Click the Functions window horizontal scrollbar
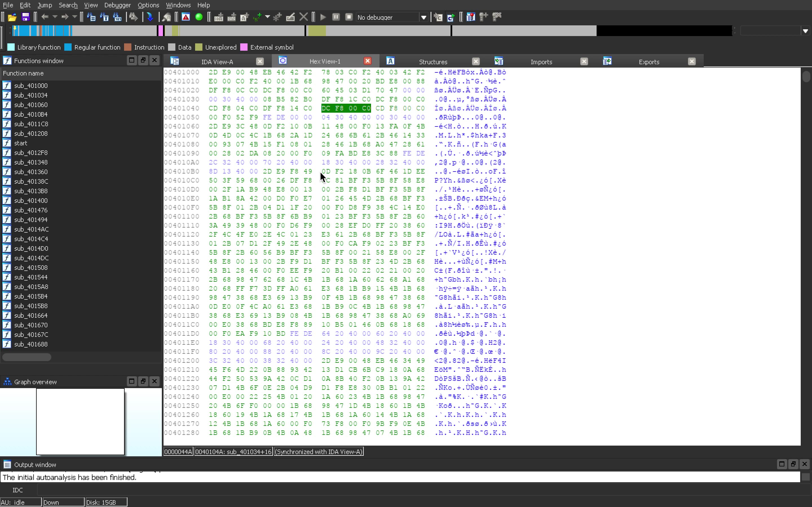 (27, 357)
